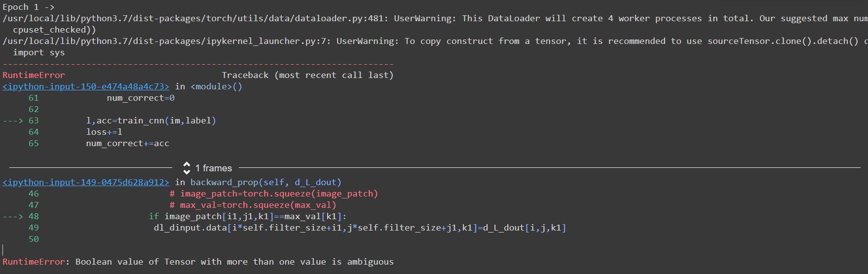The image size is (868, 274).
Task: Click the "num_correct+=acc" code on line 65
Action: coord(127,143)
